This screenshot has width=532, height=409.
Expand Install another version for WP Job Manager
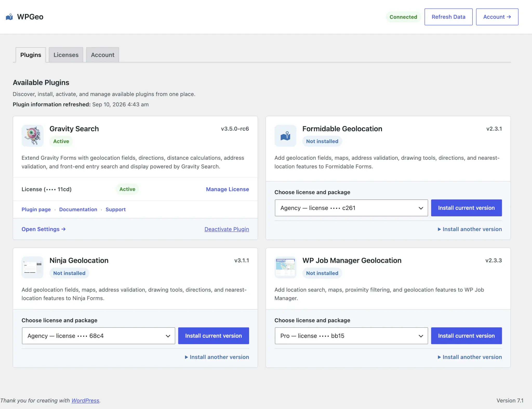[470, 357]
